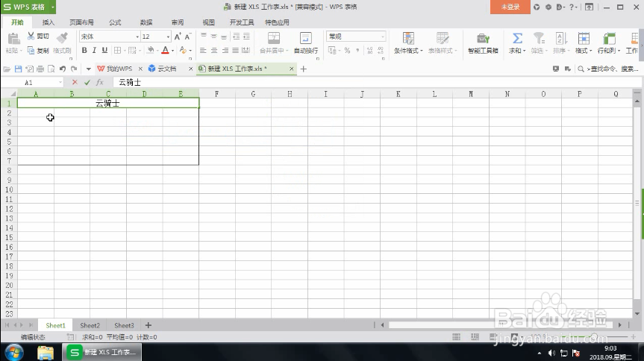Click the Cut (剪切) scissors icon
This screenshot has height=361, width=644.
click(x=31, y=36)
